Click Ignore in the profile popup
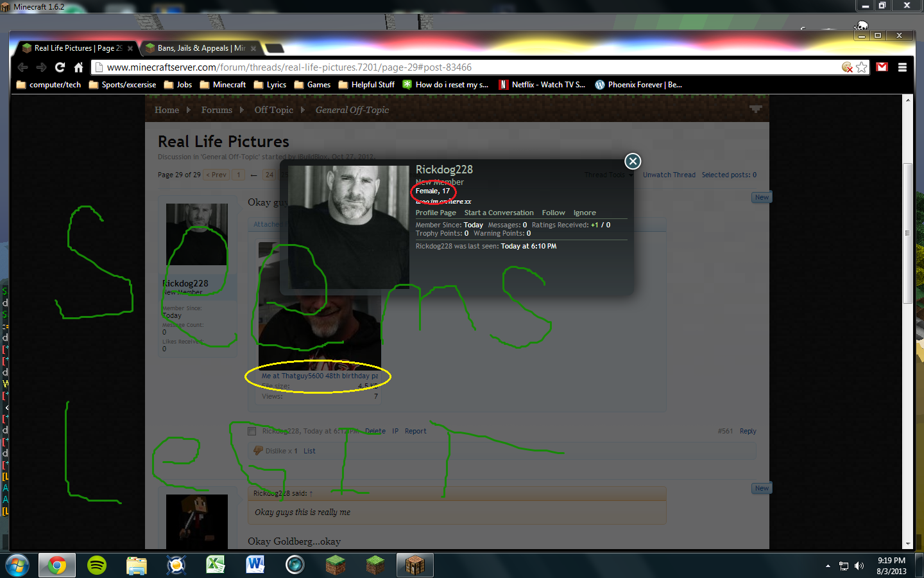Viewport: 924px width, 578px height. [x=585, y=213]
